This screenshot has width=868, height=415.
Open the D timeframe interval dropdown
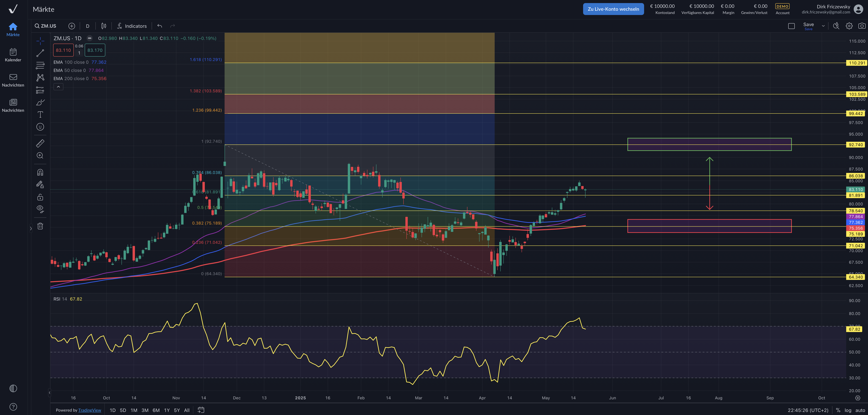click(x=88, y=26)
